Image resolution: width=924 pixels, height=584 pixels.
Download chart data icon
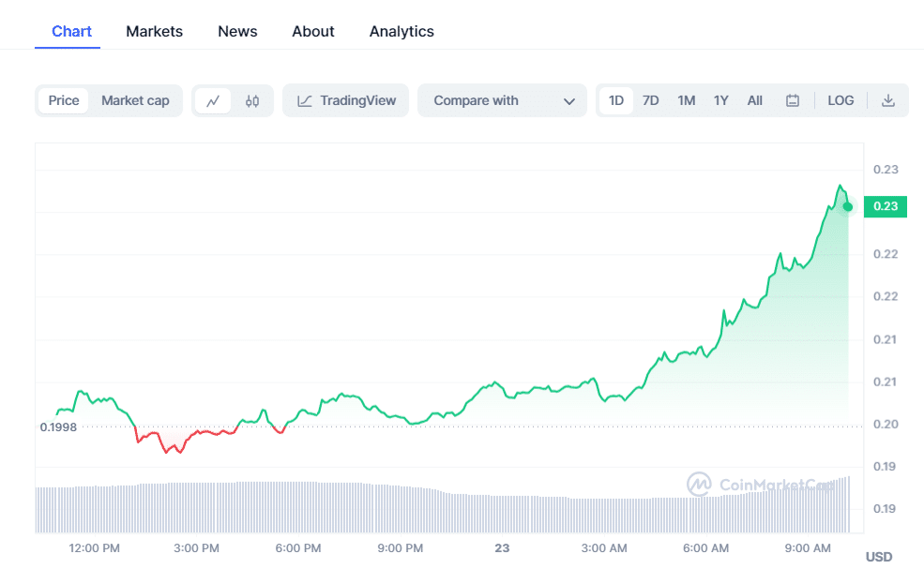coord(888,101)
